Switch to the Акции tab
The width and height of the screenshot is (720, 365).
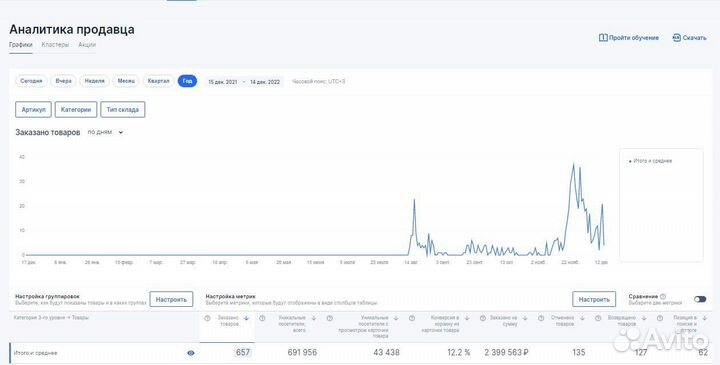click(x=87, y=45)
